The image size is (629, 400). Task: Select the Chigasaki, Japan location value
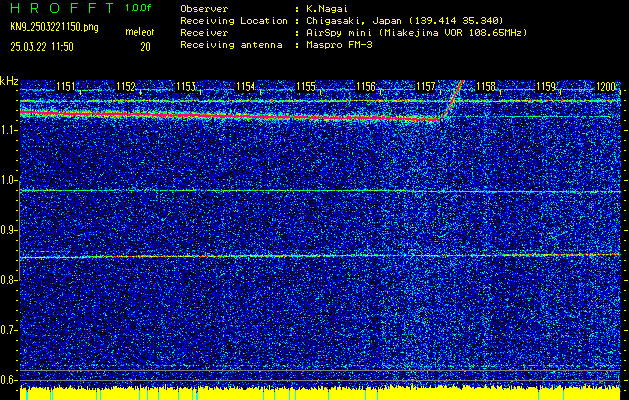click(405, 21)
